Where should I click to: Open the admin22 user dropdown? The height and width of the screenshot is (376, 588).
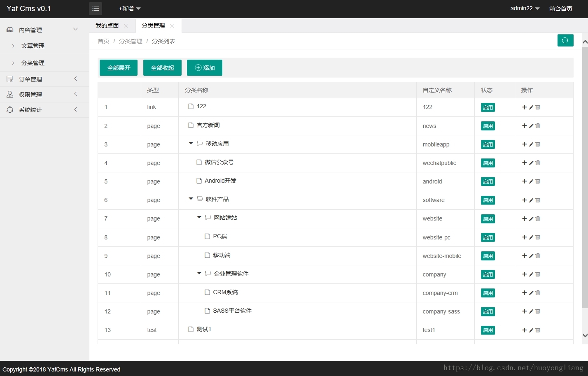(x=525, y=8)
